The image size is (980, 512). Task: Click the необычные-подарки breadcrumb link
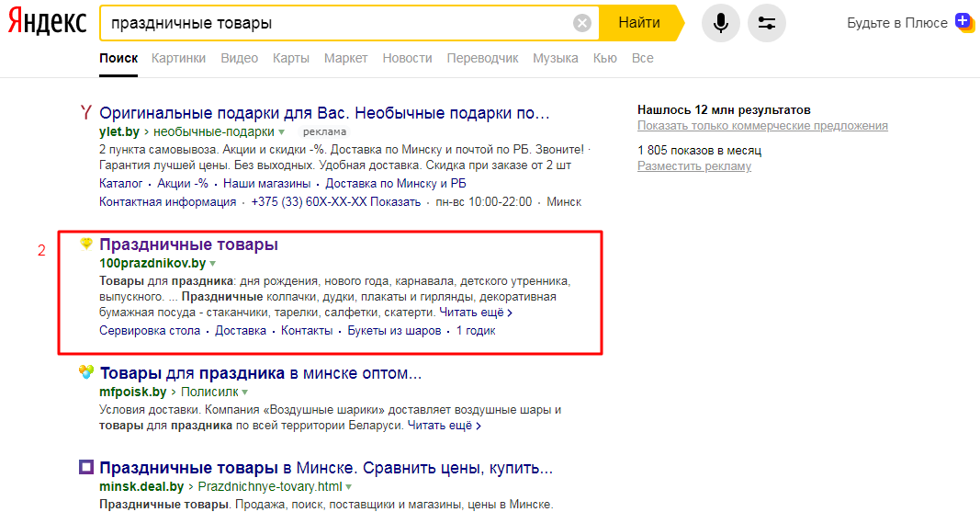pyautogui.click(x=214, y=132)
